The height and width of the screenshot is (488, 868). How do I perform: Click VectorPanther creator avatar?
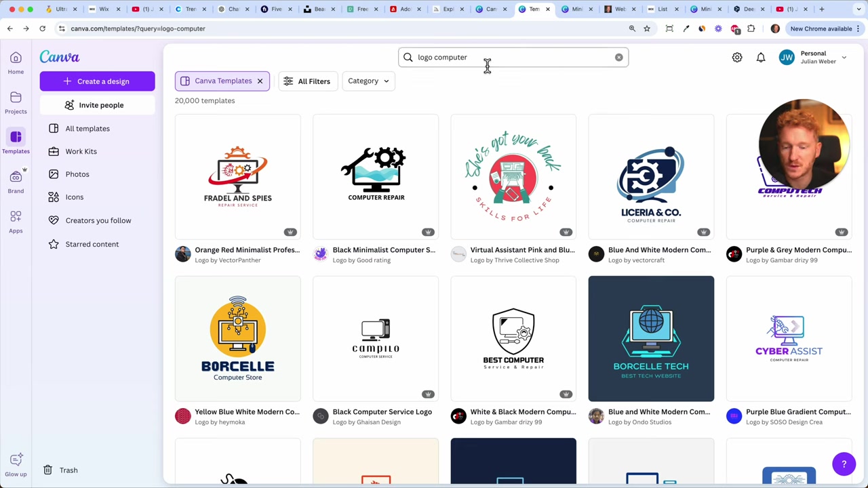pyautogui.click(x=182, y=254)
